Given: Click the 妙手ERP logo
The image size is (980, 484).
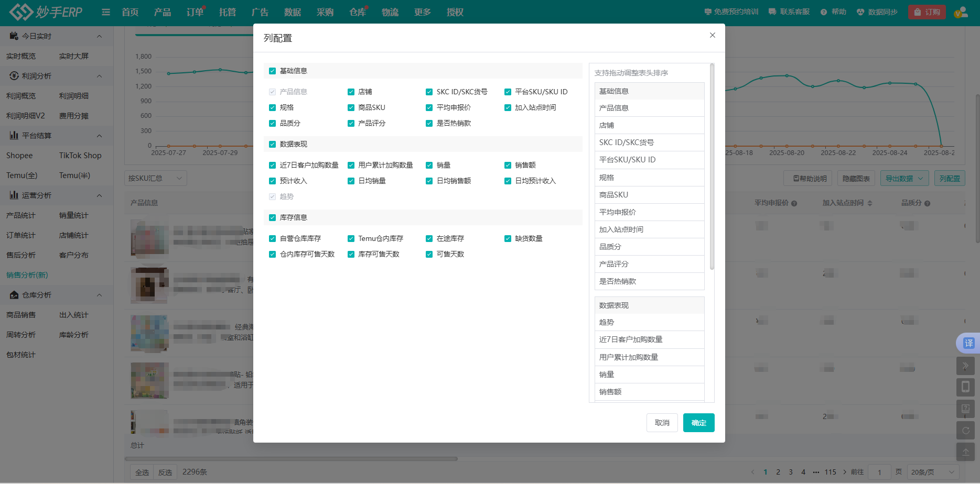Looking at the screenshot, I should [46, 12].
